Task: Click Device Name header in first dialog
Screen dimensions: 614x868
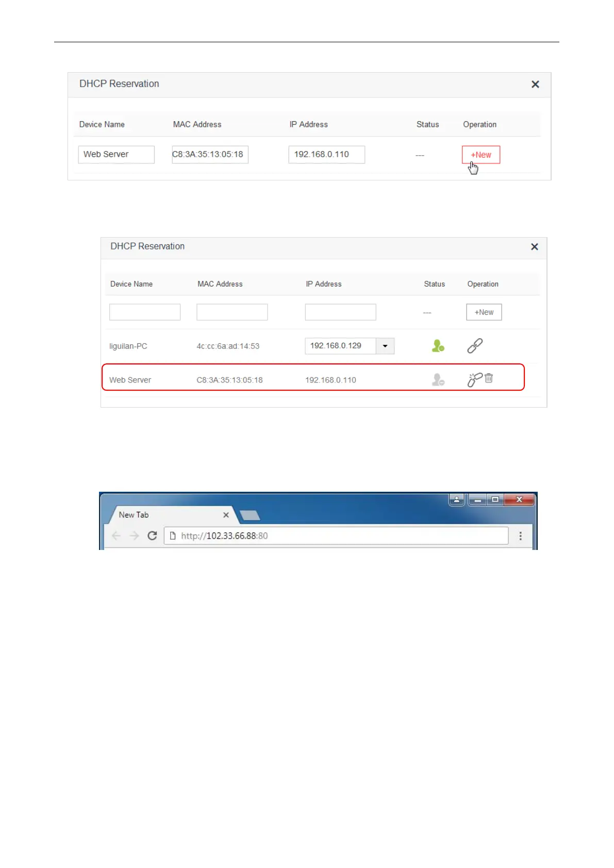Action: 102,125
